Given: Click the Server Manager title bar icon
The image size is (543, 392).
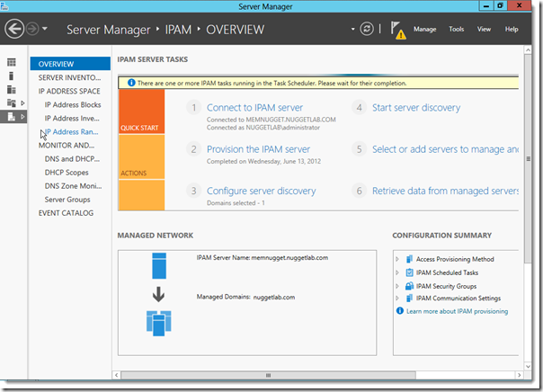Looking at the screenshot, I should [4, 6].
